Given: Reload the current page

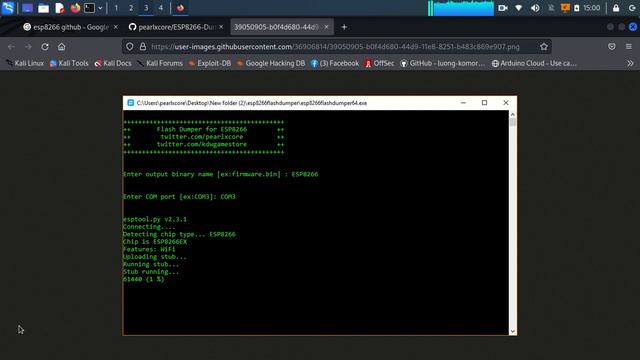Looking at the screenshot, I should coord(44,47).
